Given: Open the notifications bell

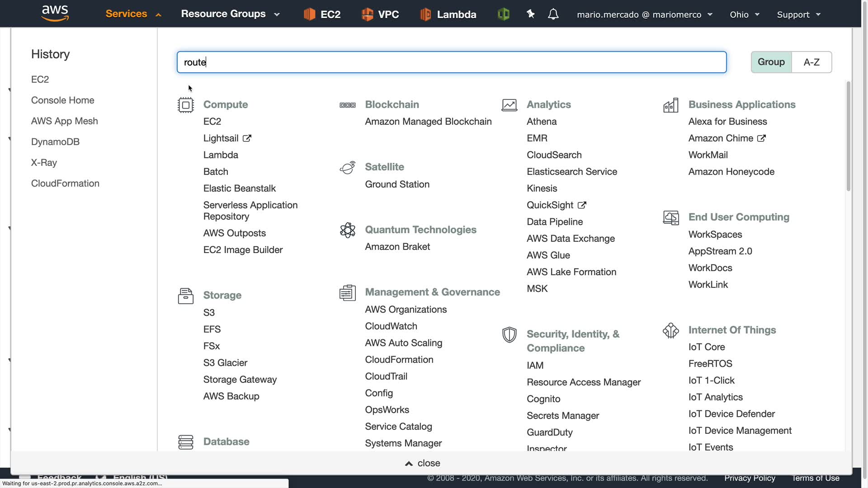Looking at the screenshot, I should 553,14.
